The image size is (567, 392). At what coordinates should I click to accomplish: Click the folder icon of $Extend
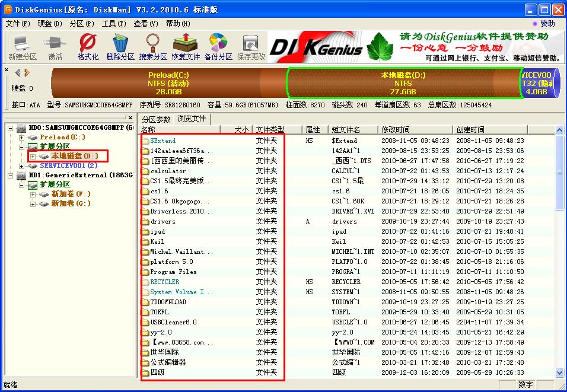(x=145, y=141)
